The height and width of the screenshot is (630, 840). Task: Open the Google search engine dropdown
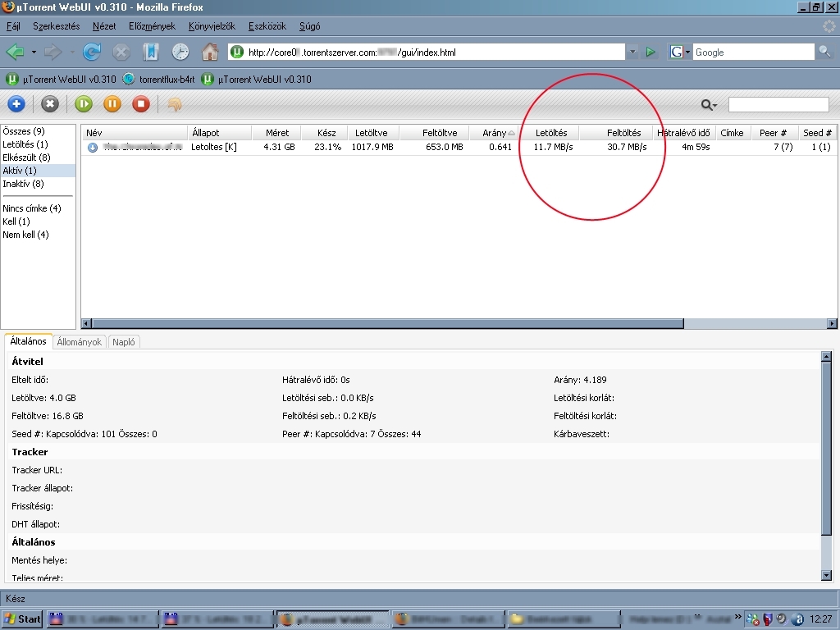(680, 52)
